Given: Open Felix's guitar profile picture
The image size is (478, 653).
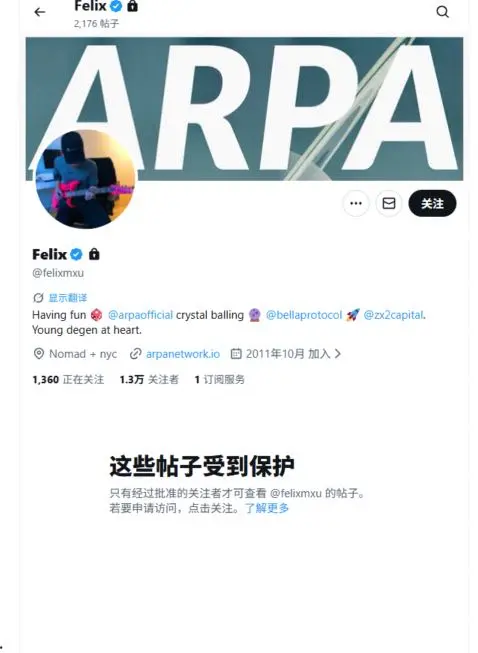Looking at the screenshot, I should tap(85, 179).
